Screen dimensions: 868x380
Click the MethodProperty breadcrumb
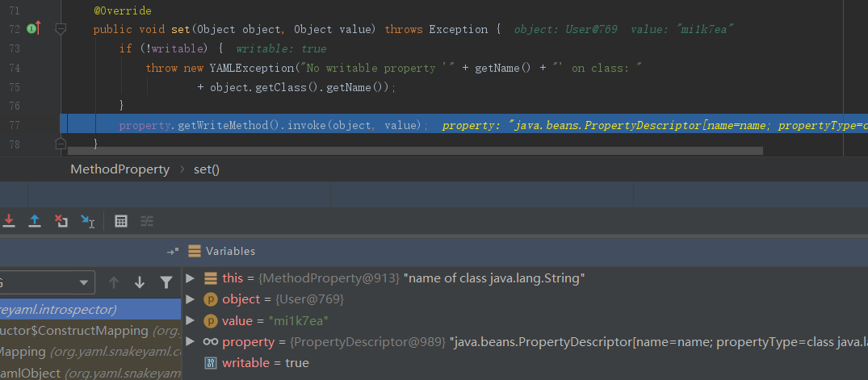[x=120, y=169]
